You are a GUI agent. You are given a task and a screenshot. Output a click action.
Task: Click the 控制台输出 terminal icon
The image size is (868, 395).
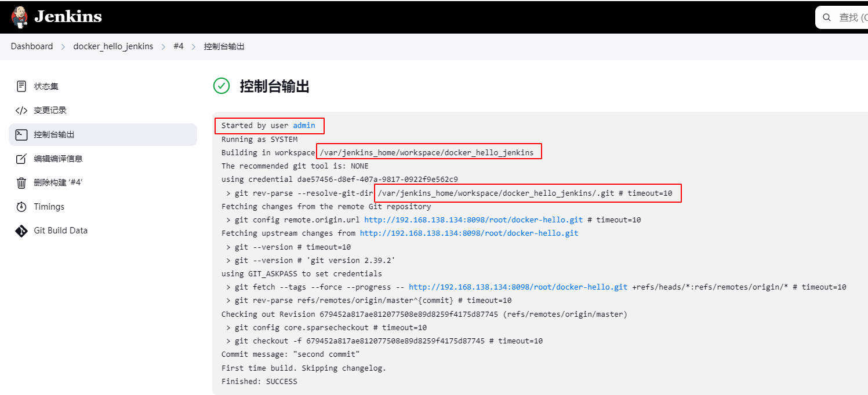pyautogui.click(x=21, y=134)
